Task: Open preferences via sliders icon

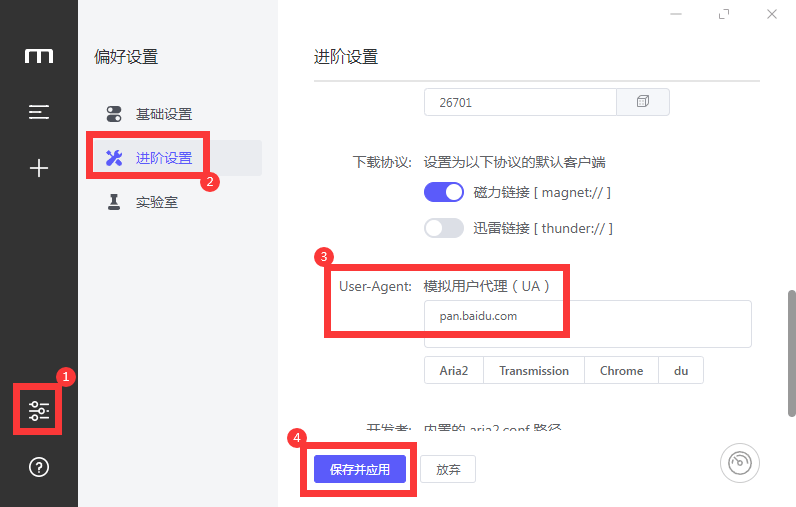Action: (x=39, y=410)
